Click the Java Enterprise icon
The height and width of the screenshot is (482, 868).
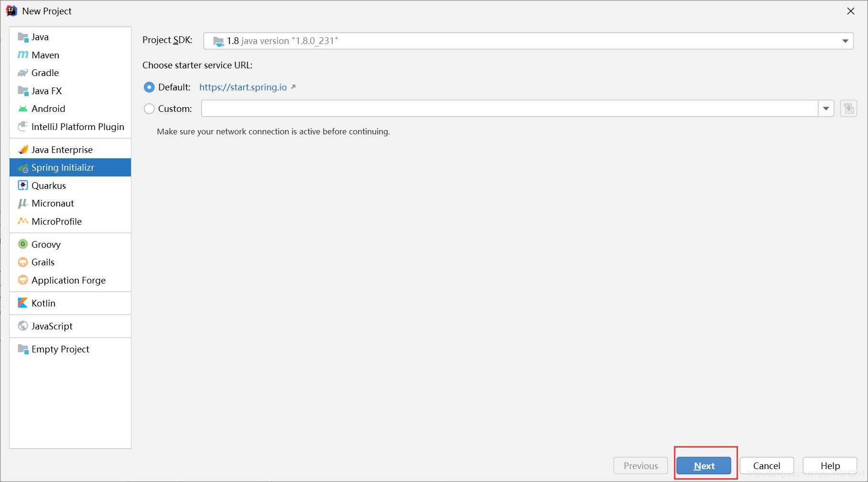click(22, 150)
